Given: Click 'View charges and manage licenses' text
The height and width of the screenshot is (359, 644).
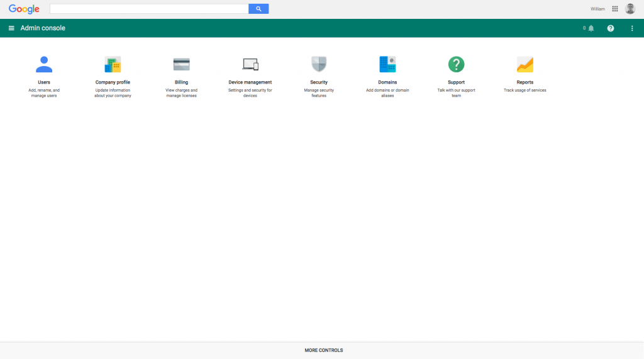Looking at the screenshot, I should (x=181, y=93).
